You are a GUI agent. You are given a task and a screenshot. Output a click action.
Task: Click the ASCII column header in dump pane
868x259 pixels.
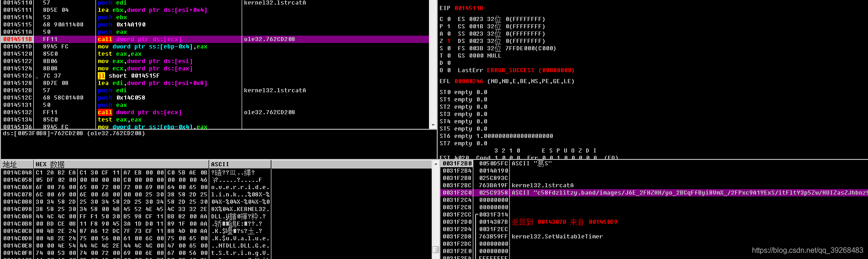tap(240, 164)
